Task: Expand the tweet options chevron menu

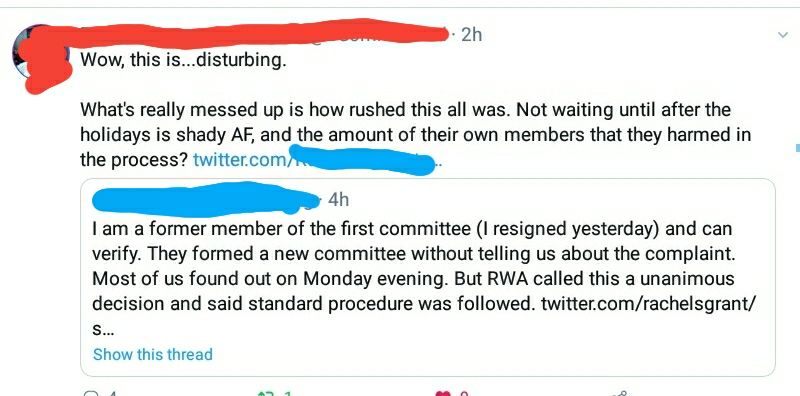Action: (782, 35)
